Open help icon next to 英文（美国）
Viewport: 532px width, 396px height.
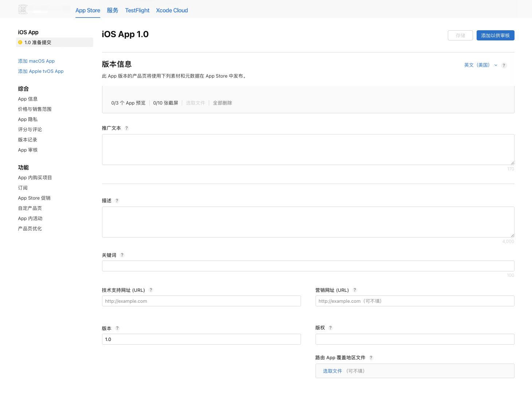[504, 65]
